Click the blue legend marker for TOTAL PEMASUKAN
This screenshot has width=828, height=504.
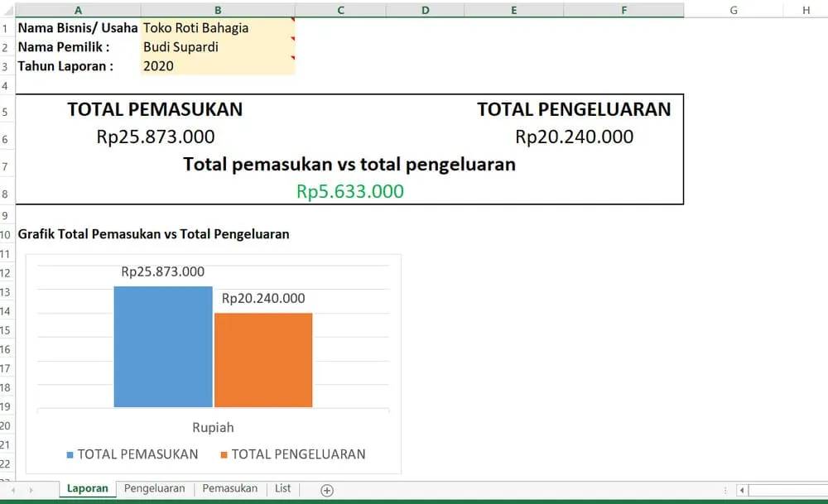click(69, 454)
